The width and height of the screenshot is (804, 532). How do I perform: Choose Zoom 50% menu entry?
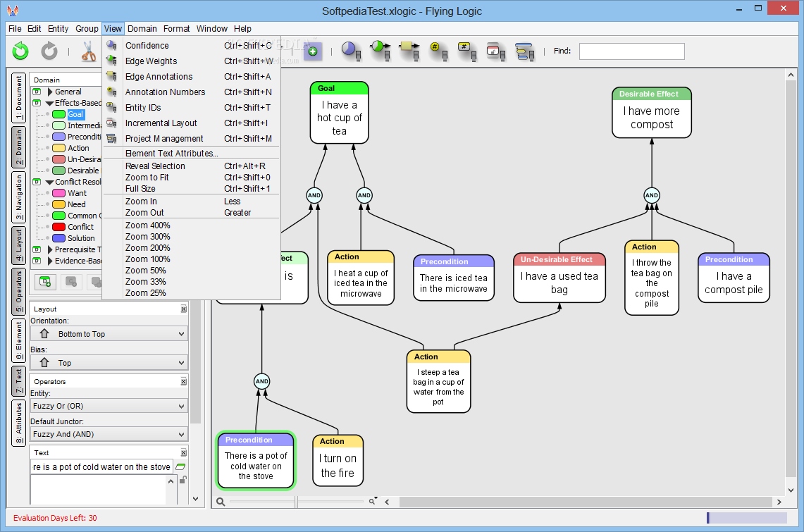coord(192,270)
